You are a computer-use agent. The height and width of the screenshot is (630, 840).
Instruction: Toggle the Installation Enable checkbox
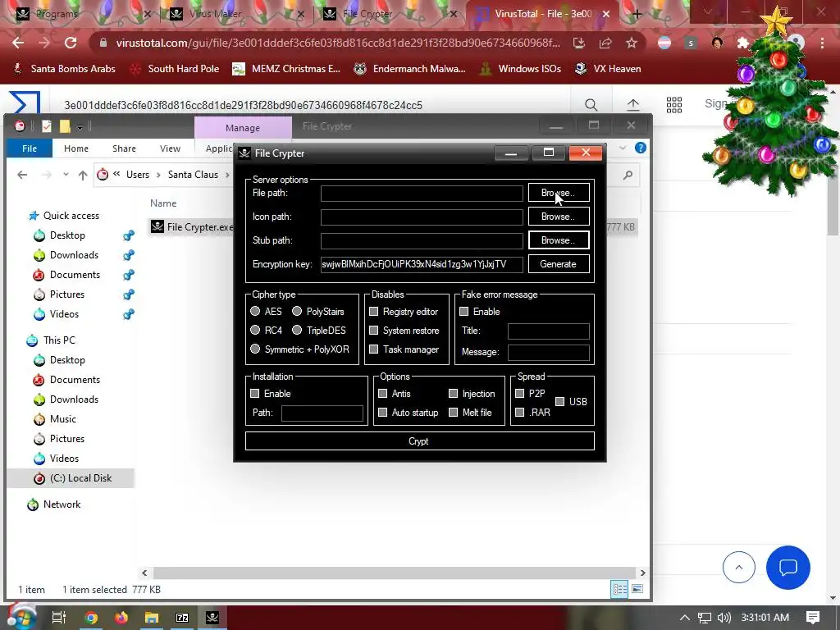pyautogui.click(x=255, y=393)
